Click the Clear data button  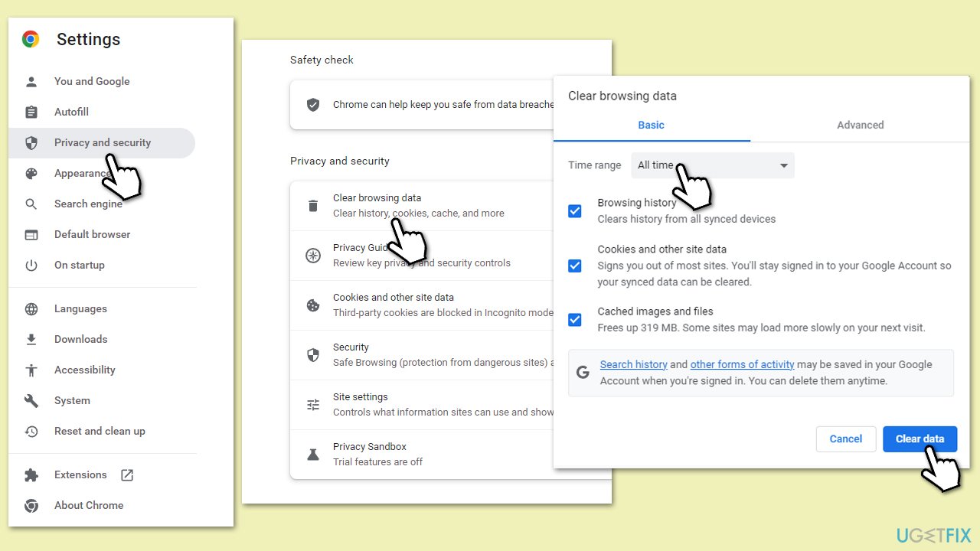(x=920, y=439)
